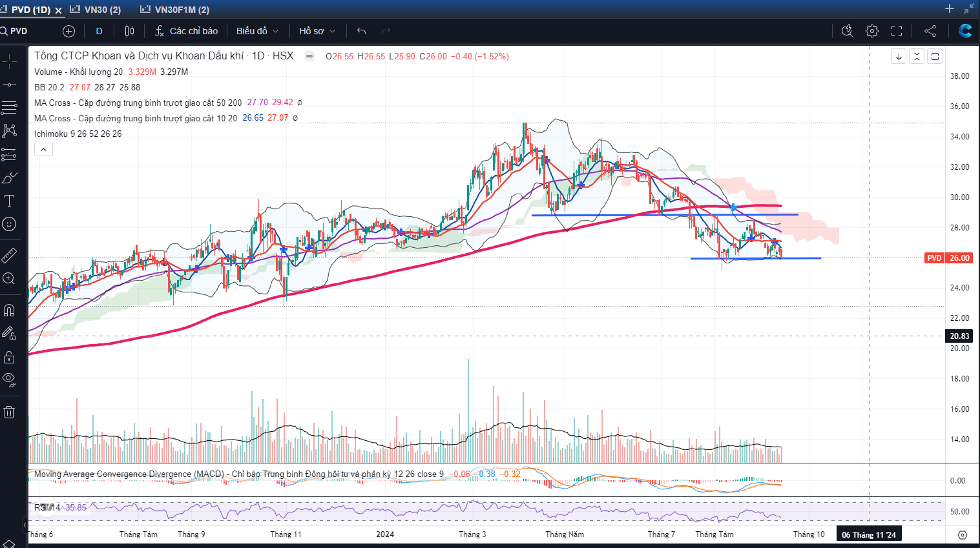Close the PVD (1D) tab
980x548 pixels.
(x=59, y=10)
